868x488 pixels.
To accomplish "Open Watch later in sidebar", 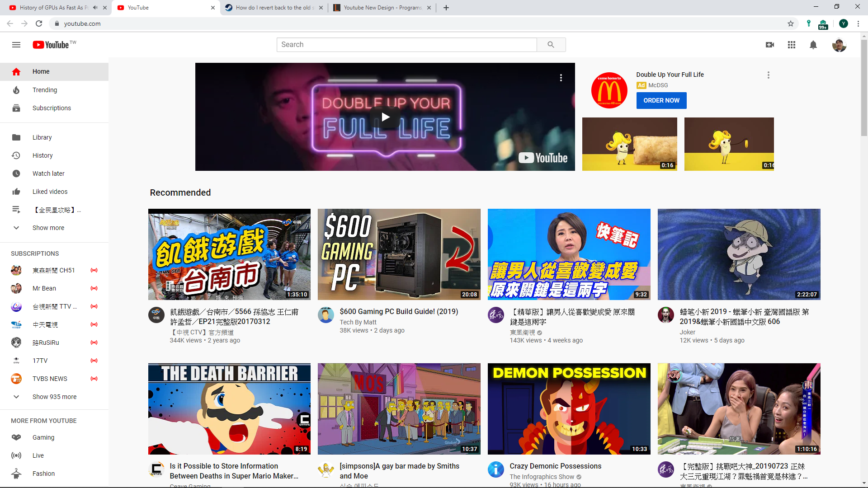I will click(54, 174).
